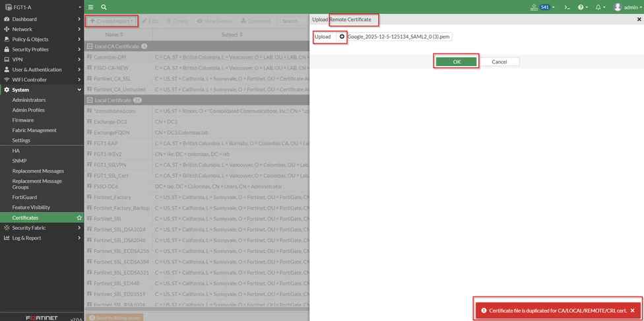Open the CLI console icon

click(x=567, y=7)
